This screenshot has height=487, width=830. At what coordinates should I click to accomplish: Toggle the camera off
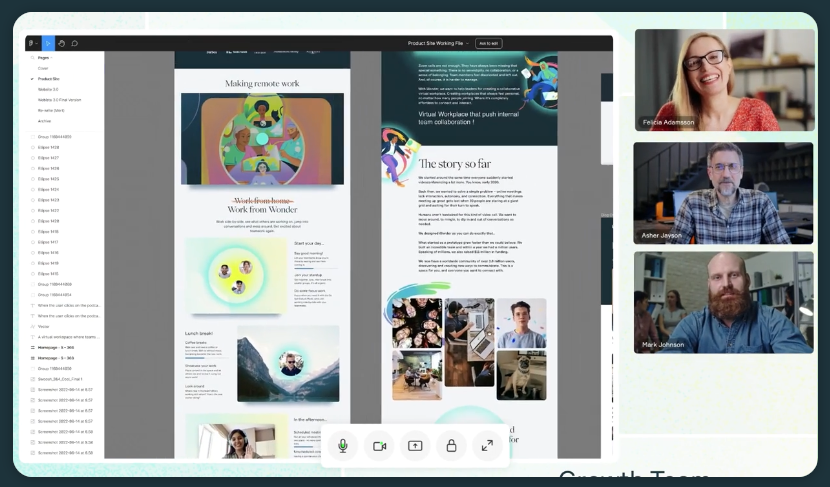pyautogui.click(x=379, y=445)
